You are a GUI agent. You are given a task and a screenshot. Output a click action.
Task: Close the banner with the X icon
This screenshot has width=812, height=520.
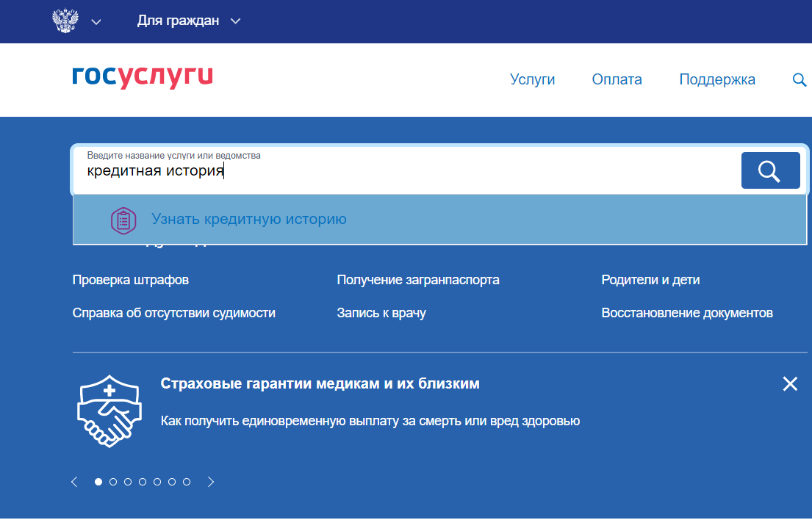(790, 384)
